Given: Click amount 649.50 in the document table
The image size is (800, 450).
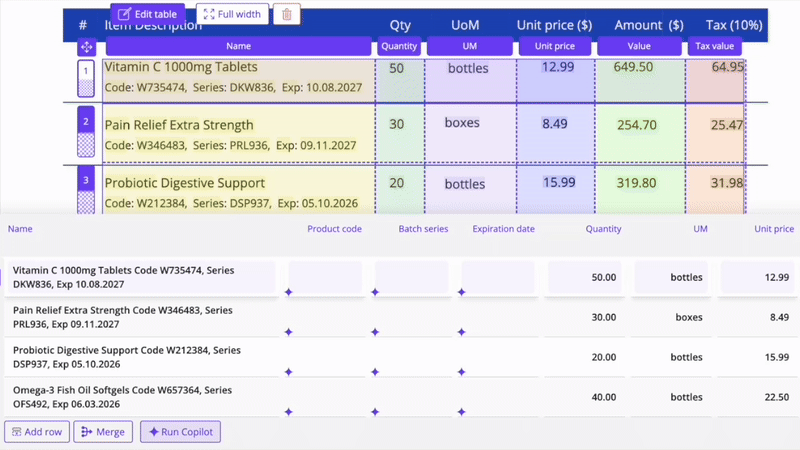Looking at the screenshot, I should tap(633, 67).
